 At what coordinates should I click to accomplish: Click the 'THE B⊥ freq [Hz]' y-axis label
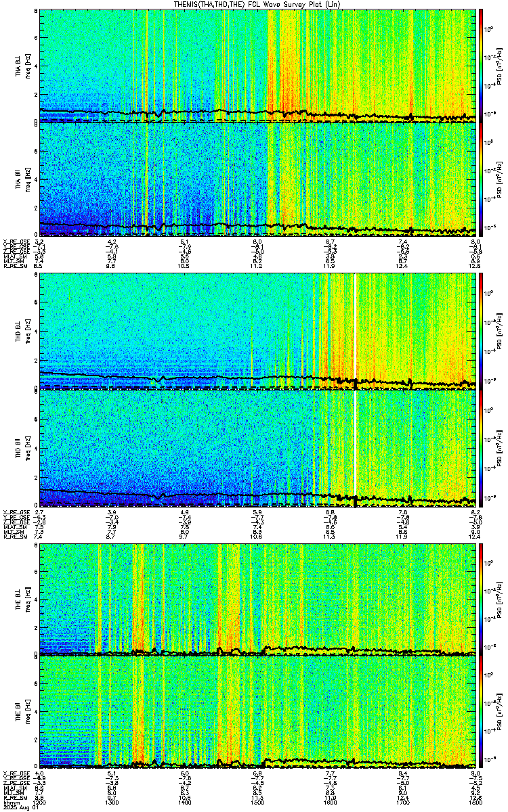(x=22, y=599)
